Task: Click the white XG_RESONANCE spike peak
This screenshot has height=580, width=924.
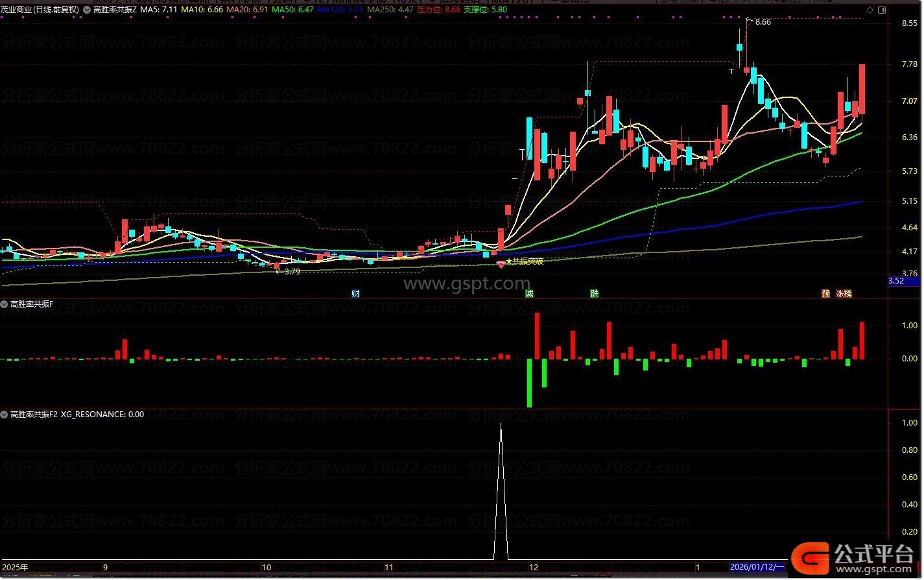Action: [501, 425]
